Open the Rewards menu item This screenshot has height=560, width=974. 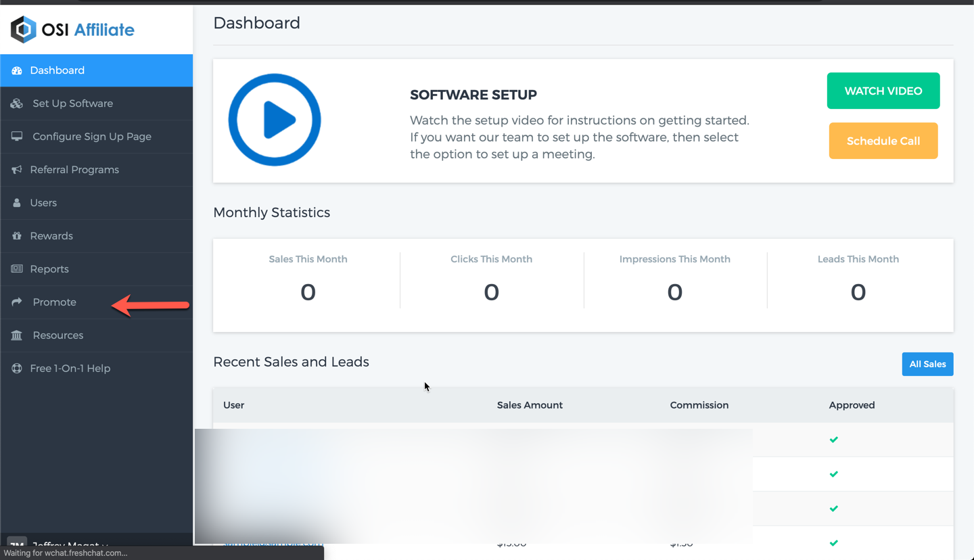[x=97, y=236]
